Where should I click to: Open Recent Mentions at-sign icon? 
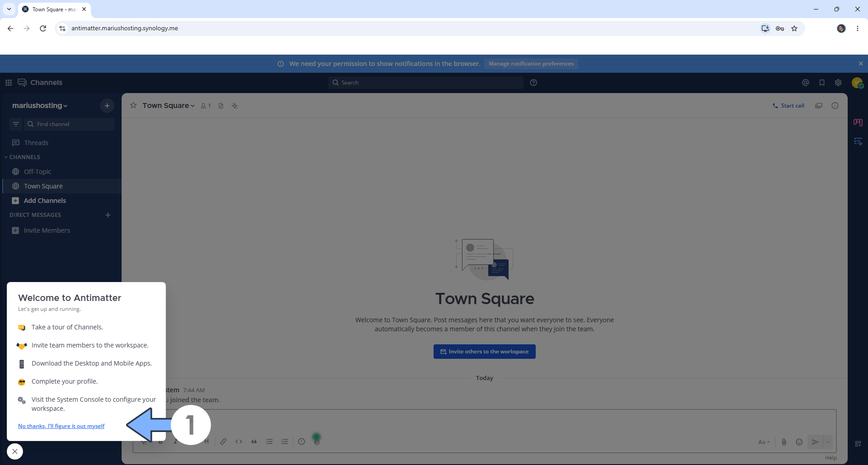806,83
